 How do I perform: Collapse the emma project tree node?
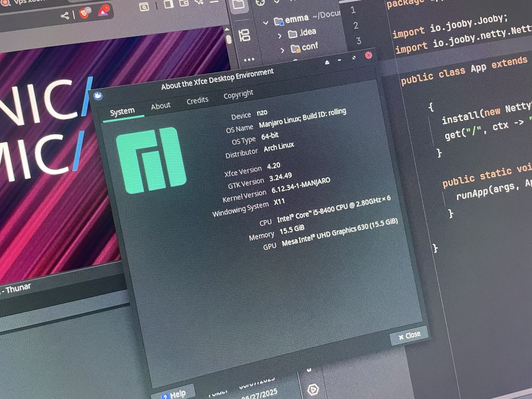point(265,23)
